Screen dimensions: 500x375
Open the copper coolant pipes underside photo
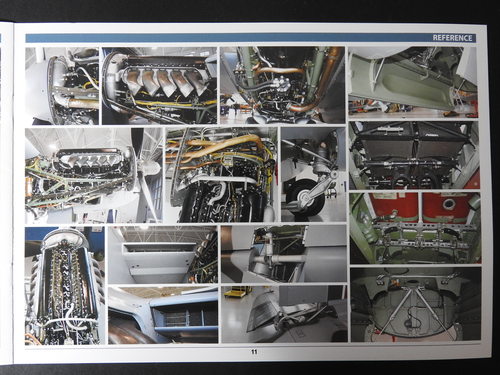click(282, 85)
